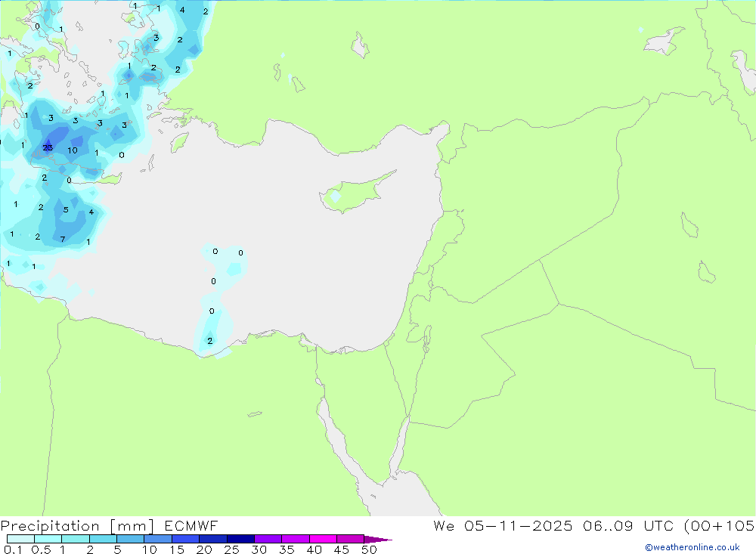The image size is (756, 554).
Task: Select the 0.5–1 mm legend color swatch
Action: click(x=48, y=539)
